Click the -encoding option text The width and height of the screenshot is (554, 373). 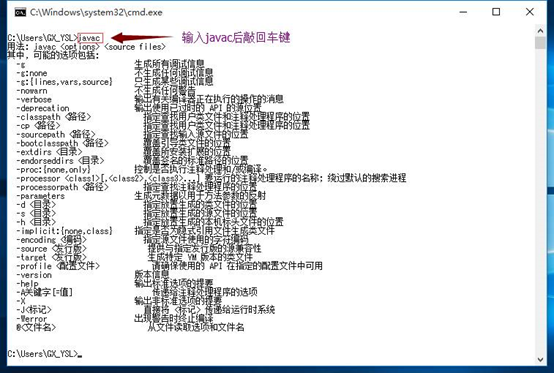[x=51, y=240]
